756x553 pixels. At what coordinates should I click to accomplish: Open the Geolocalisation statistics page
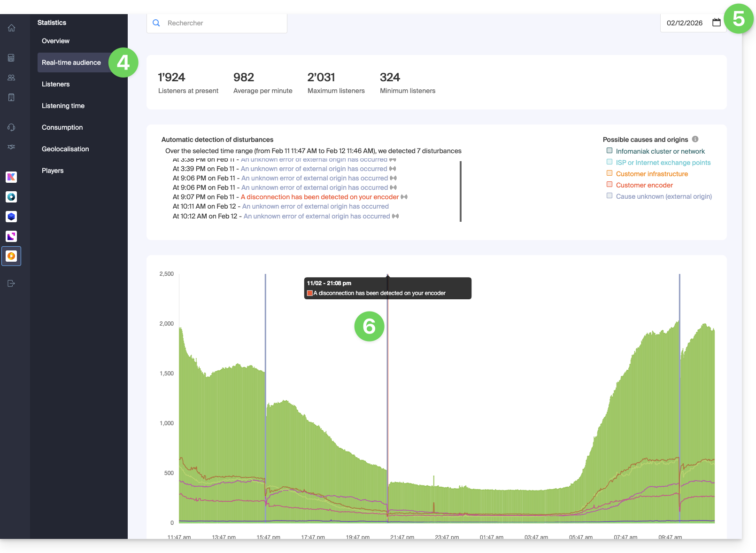click(65, 149)
